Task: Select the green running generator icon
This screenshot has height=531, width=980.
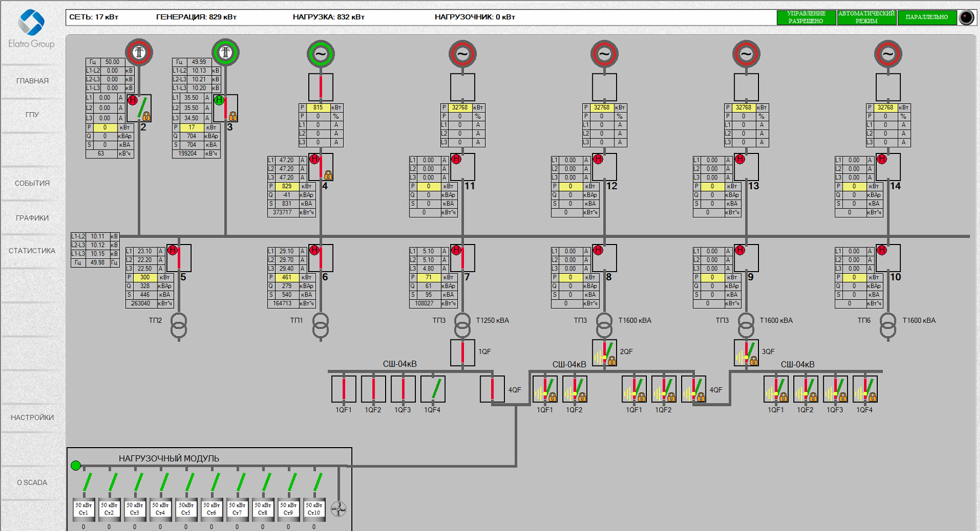Action: [x=320, y=54]
